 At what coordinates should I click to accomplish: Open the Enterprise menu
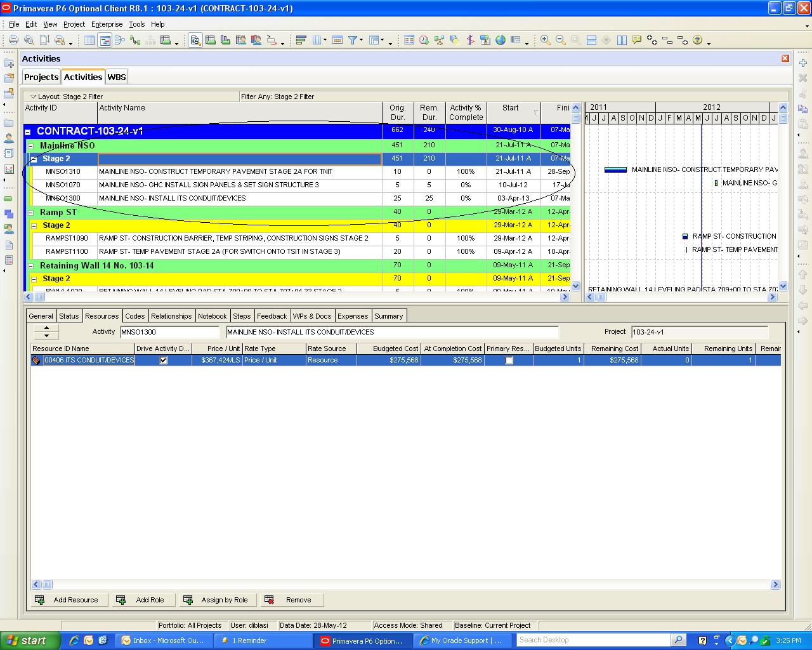[x=107, y=24]
